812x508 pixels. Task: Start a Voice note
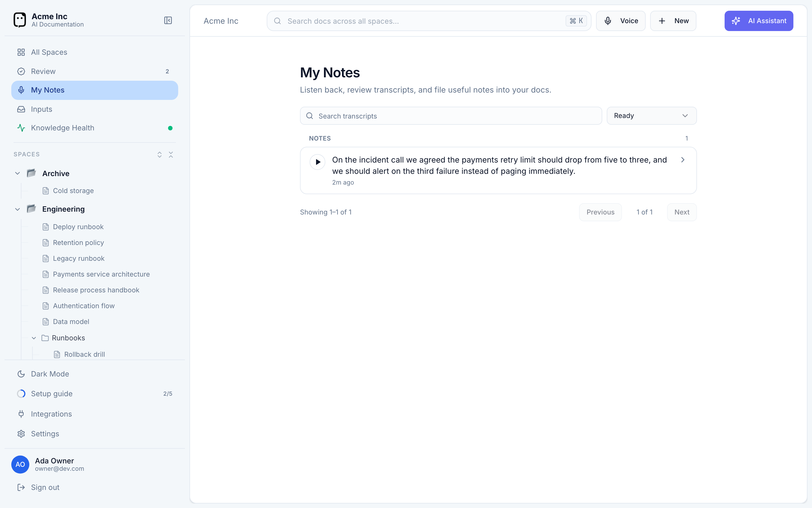620,21
